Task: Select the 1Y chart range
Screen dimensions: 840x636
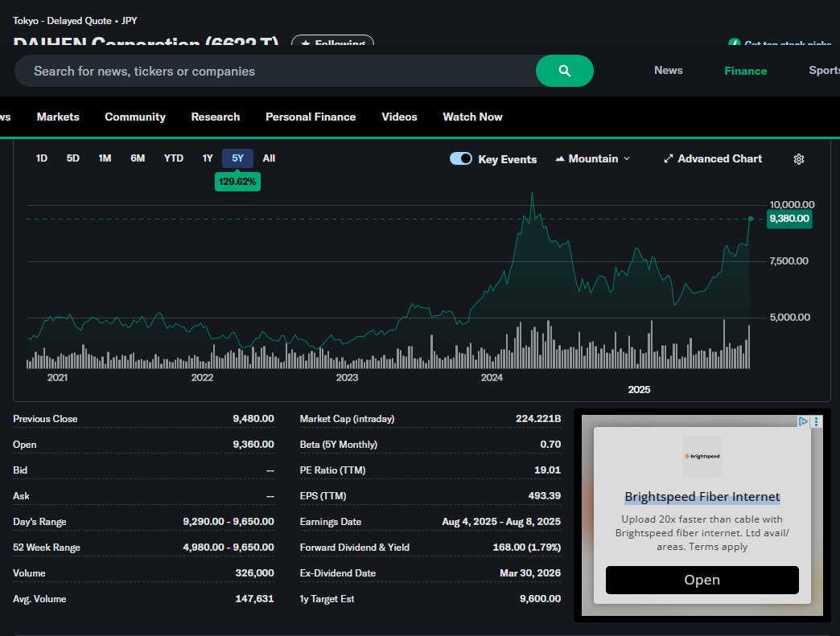Action: [208, 158]
